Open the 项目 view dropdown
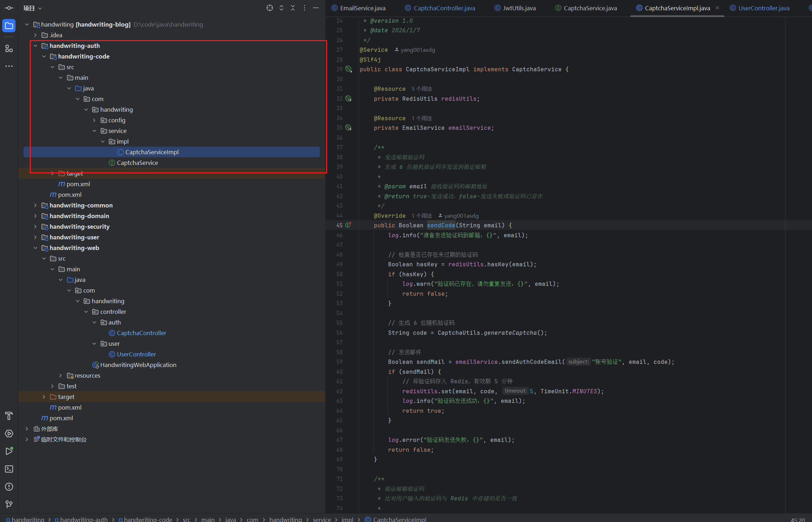Screen dimensions: 812x522 point(33,8)
